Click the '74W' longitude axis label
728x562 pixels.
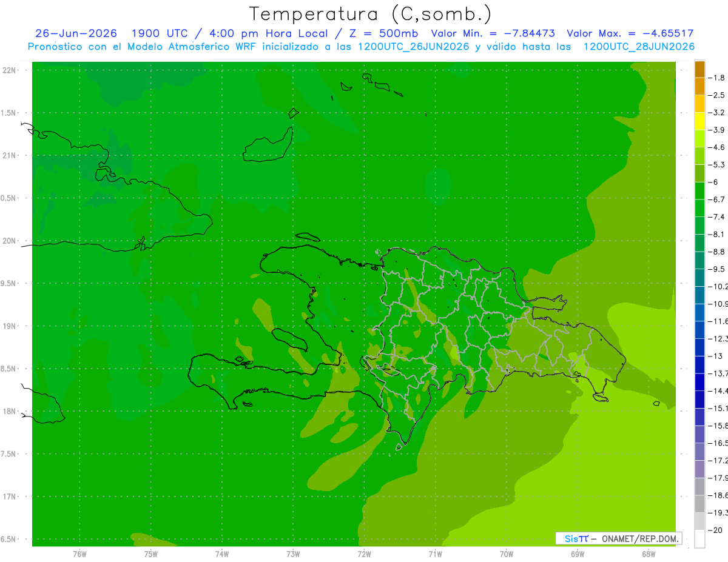222,554
